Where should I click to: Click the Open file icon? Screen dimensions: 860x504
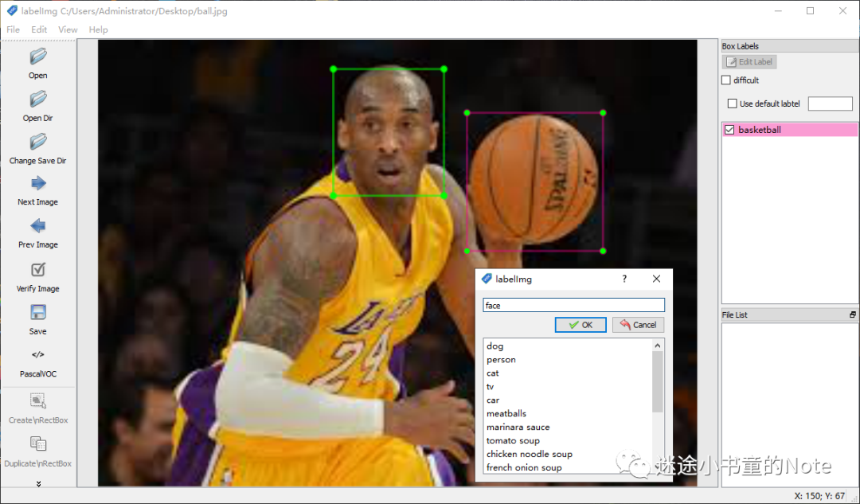(38, 57)
